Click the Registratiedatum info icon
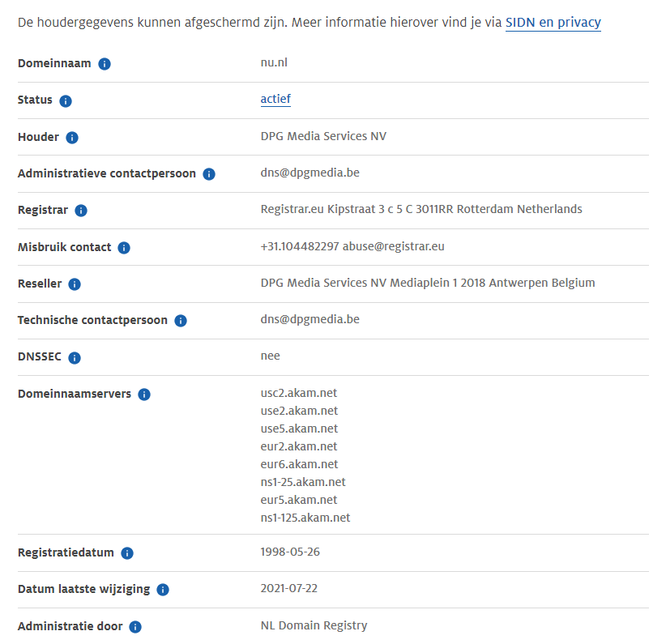Image resolution: width=666 pixels, height=644 pixels. (x=127, y=553)
